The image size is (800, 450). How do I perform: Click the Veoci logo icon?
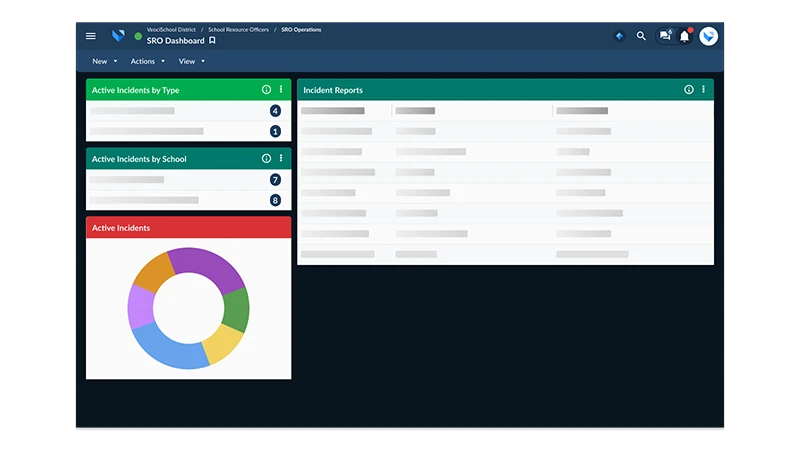tap(118, 36)
